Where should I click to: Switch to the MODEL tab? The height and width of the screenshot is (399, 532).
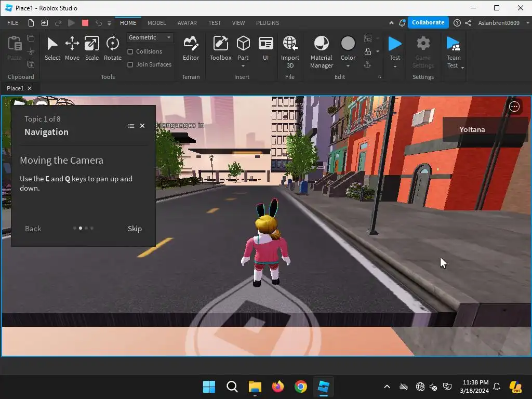click(157, 23)
